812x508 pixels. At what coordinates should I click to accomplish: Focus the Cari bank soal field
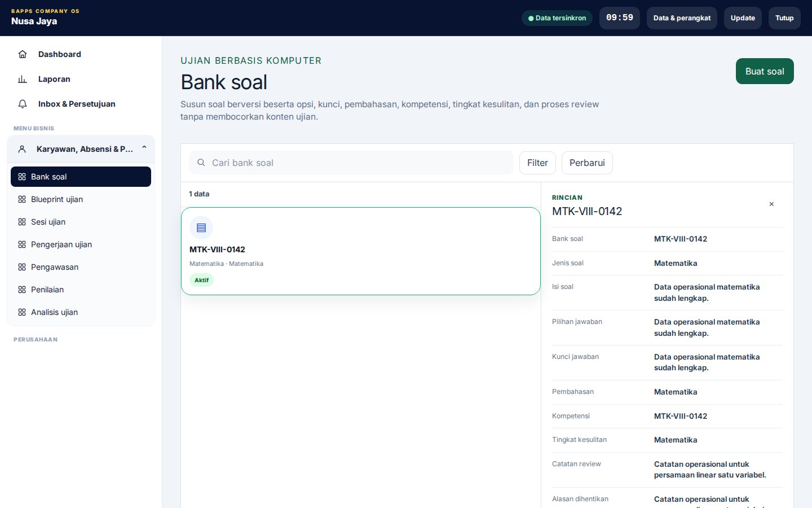pos(351,163)
